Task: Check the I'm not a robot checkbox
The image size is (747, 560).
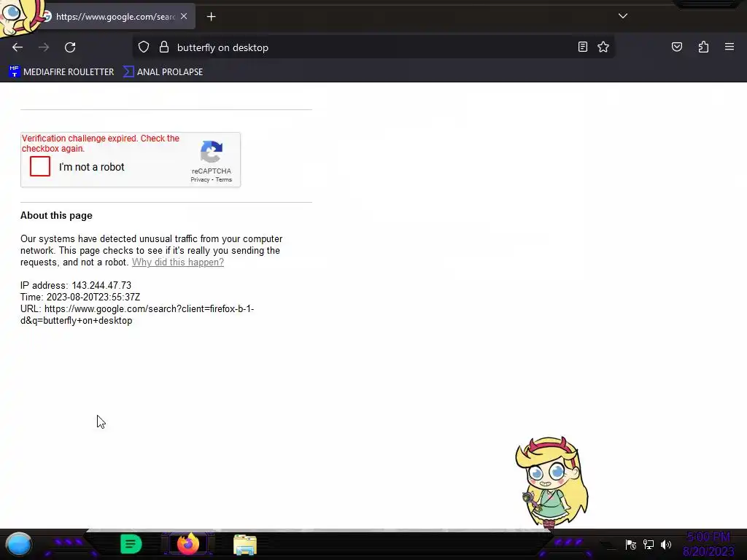Action: point(40,167)
